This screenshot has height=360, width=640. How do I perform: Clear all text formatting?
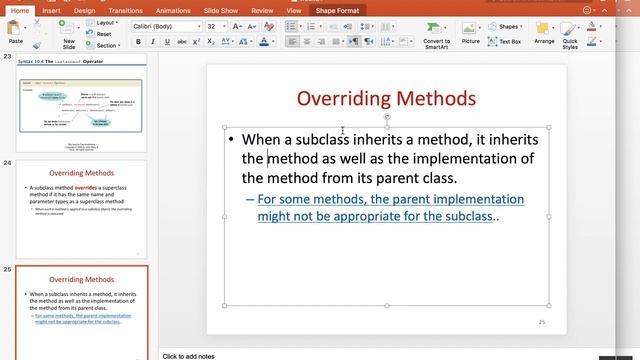click(269, 27)
